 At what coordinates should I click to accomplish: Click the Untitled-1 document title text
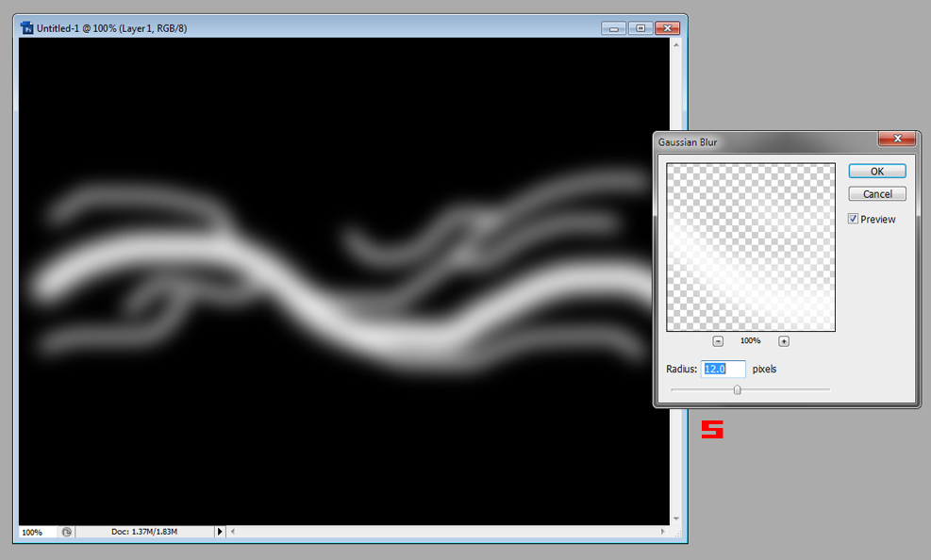pos(111,28)
